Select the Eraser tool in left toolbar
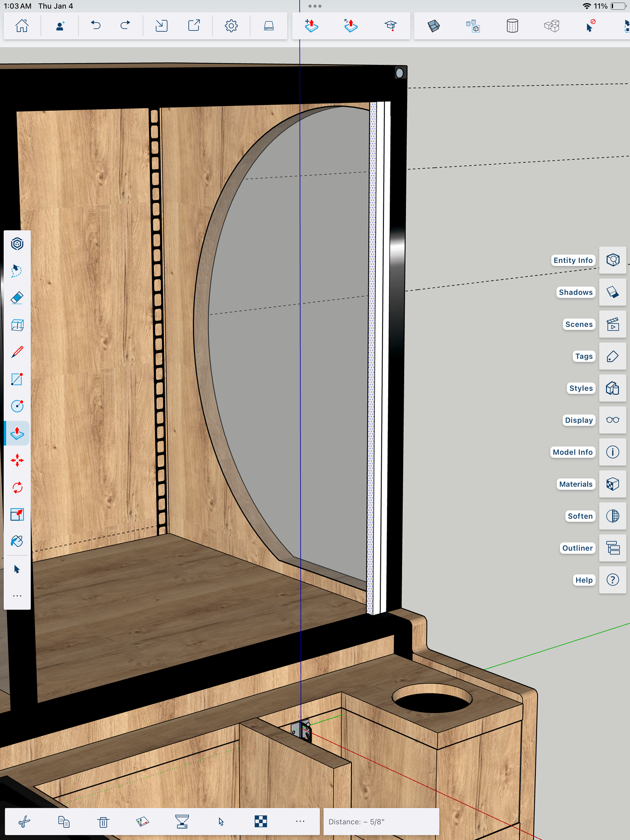 click(x=17, y=298)
